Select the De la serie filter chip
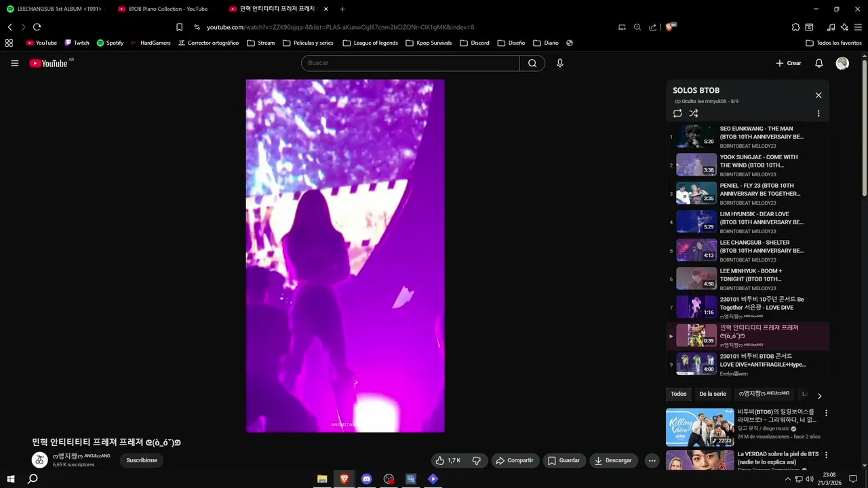Viewport: 868px width, 488px height. [713, 394]
